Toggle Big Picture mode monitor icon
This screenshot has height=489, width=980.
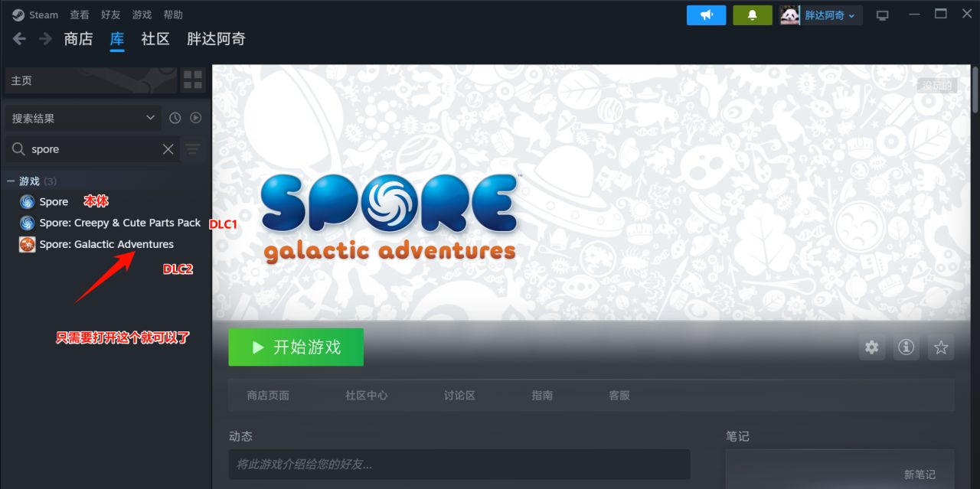coord(882,15)
